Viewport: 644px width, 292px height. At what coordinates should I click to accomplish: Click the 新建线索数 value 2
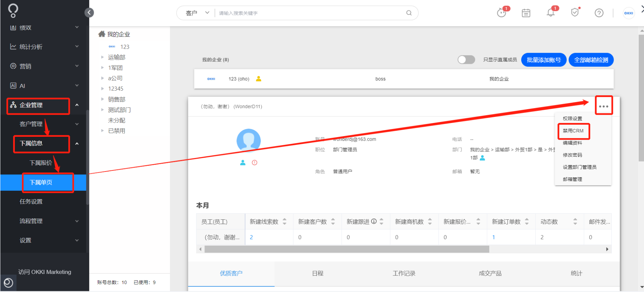[x=251, y=237]
